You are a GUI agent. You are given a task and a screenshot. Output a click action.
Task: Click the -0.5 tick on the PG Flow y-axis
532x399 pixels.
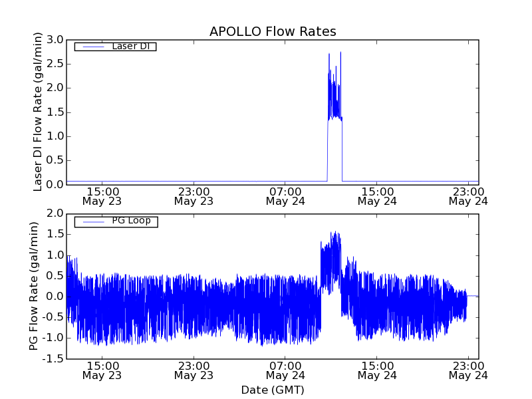point(53,317)
